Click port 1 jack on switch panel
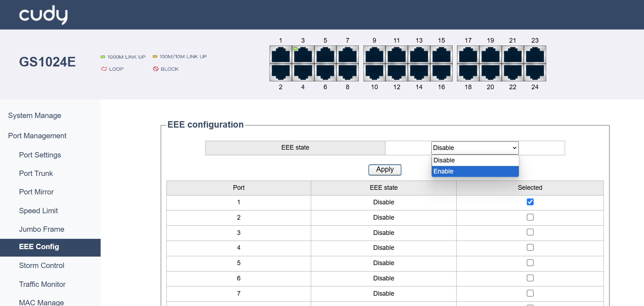 (x=281, y=55)
